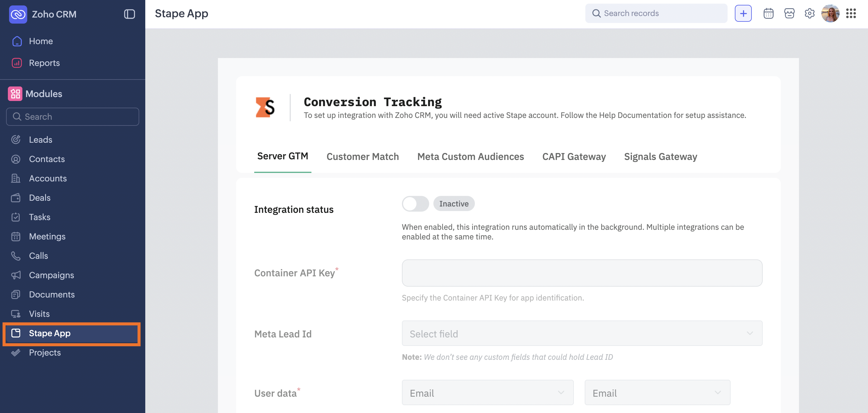Open the Leads module icon

point(16,139)
